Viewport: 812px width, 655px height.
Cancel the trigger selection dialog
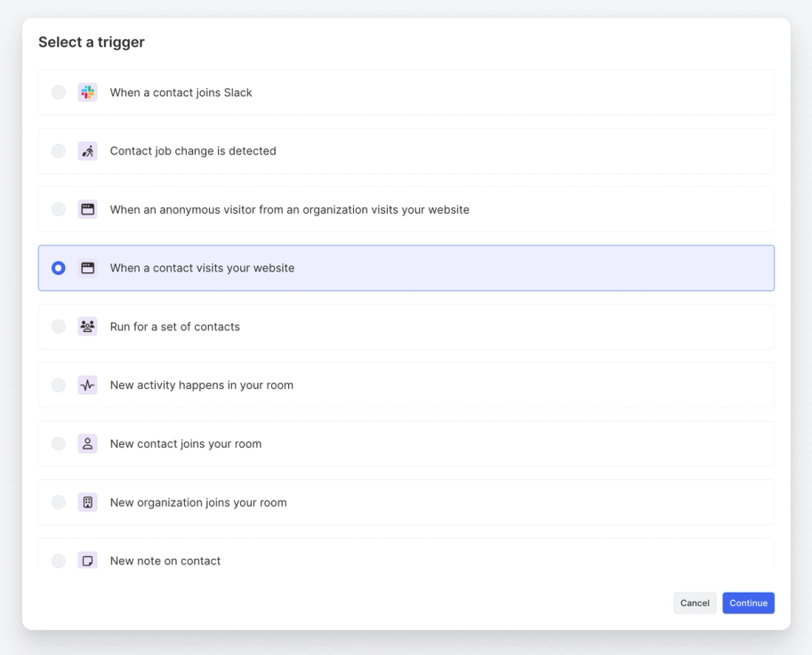695,603
